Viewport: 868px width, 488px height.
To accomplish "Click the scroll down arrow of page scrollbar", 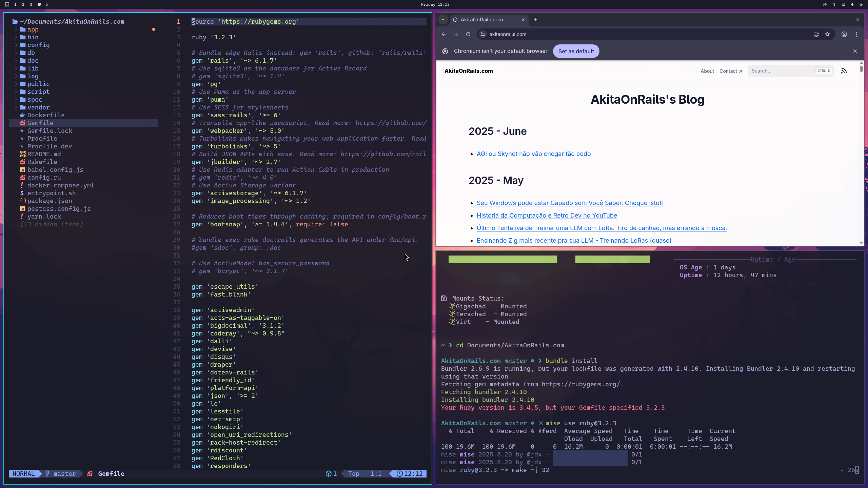I will tap(861, 243).
